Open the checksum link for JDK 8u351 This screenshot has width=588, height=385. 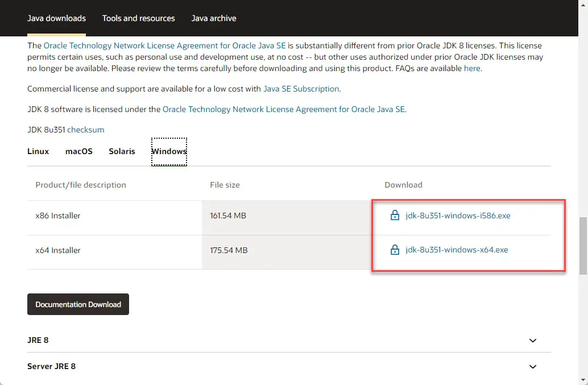[x=86, y=130]
